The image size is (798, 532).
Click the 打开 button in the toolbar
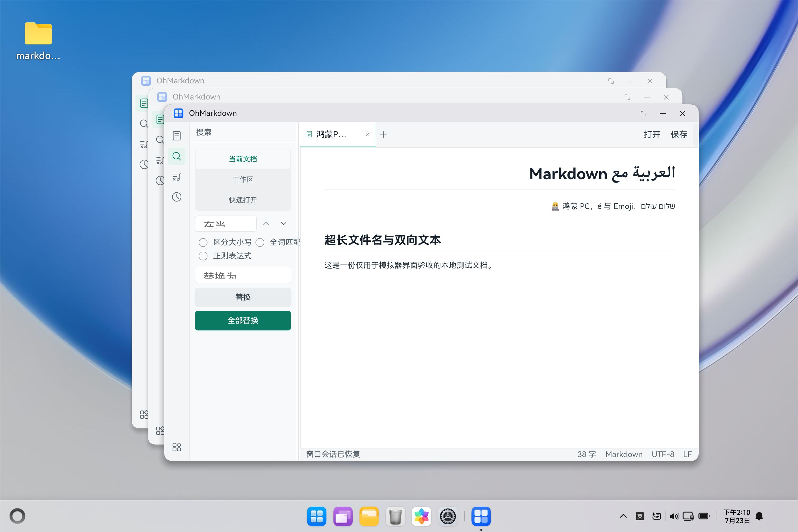(652, 135)
